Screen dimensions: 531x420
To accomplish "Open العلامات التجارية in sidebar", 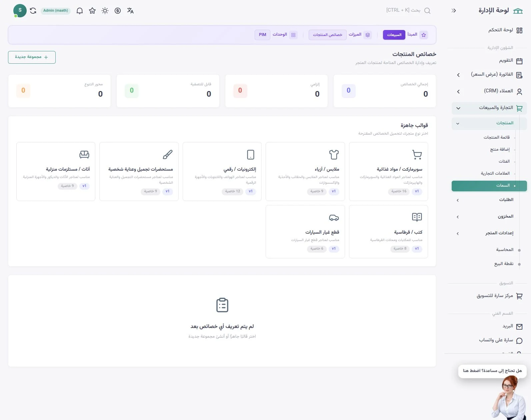I will 495,173.
